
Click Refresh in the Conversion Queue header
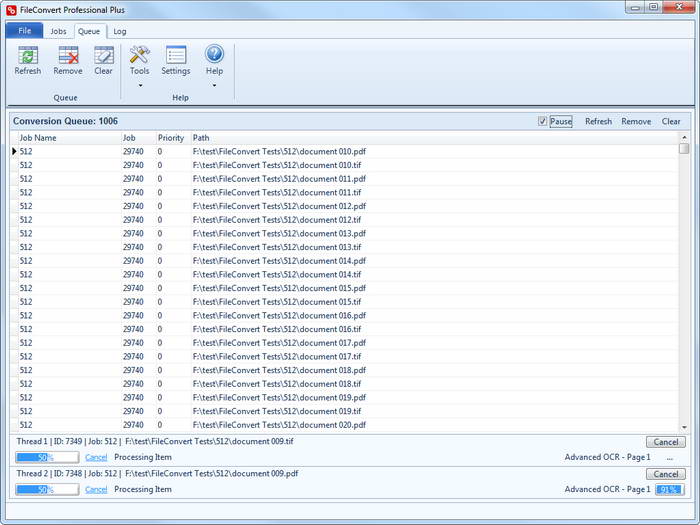pyautogui.click(x=598, y=121)
